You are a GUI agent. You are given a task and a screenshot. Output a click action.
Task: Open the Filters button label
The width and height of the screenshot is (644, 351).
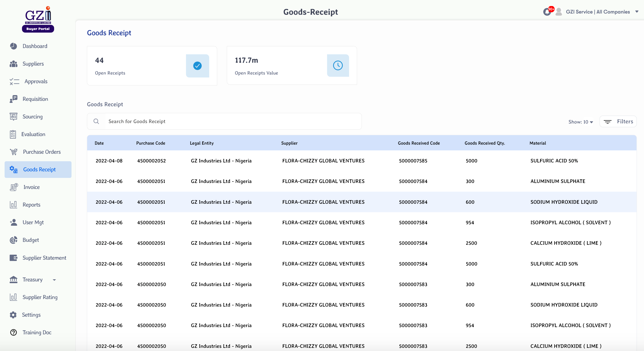pyautogui.click(x=625, y=121)
